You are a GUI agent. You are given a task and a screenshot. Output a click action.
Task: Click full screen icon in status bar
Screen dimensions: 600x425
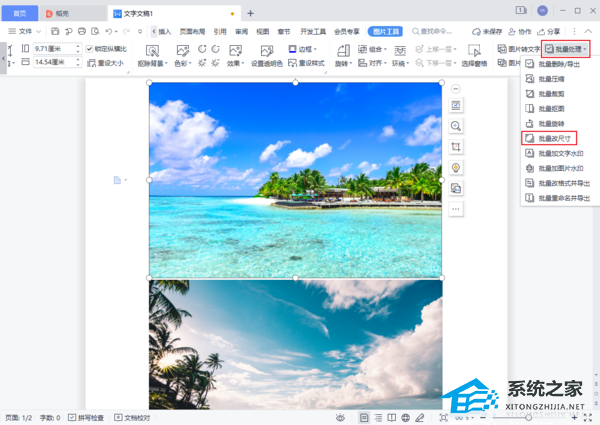click(x=588, y=418)
